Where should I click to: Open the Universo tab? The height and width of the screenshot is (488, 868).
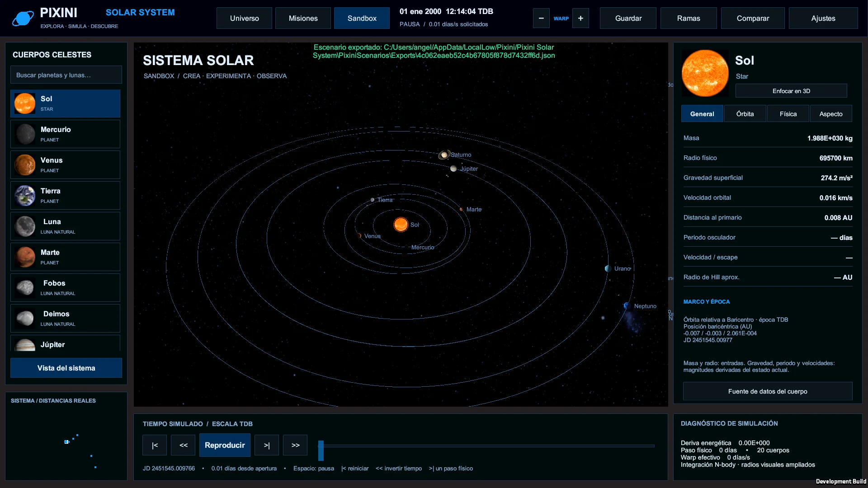244,18
